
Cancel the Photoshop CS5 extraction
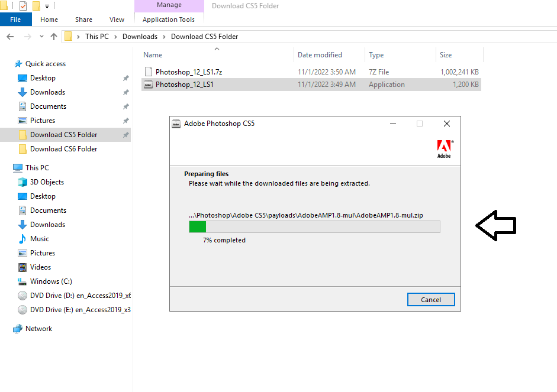click(x=431, y=300)
